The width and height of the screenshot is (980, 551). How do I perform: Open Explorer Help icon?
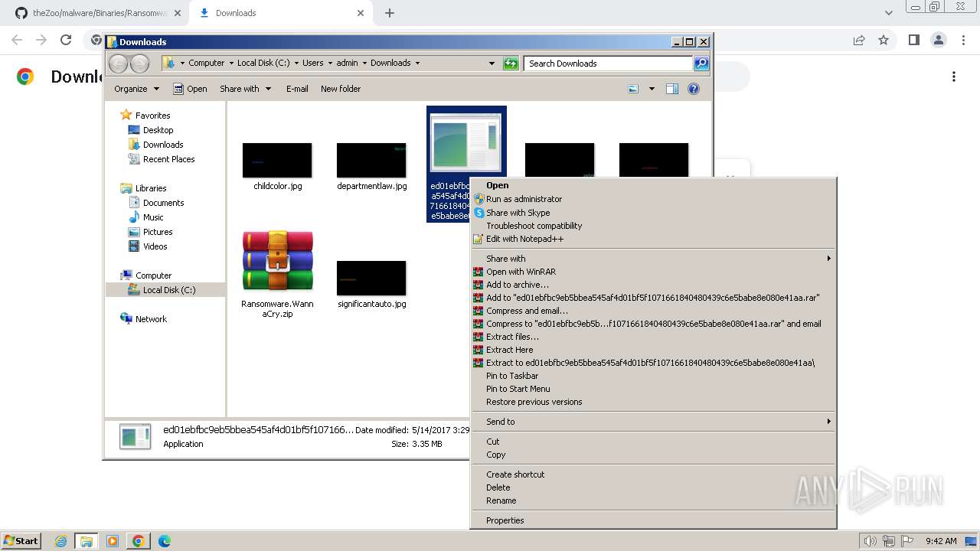pyautogui.click(x=694, y=89)
